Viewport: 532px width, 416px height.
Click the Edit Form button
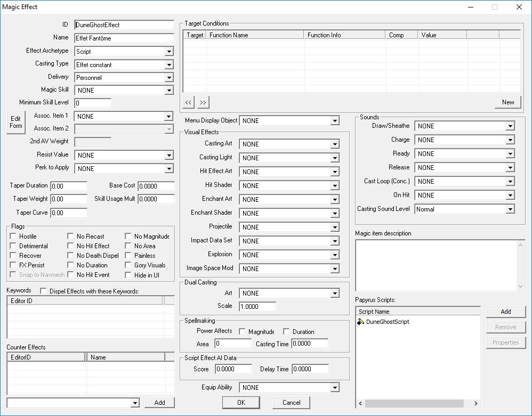click(16, 122)
